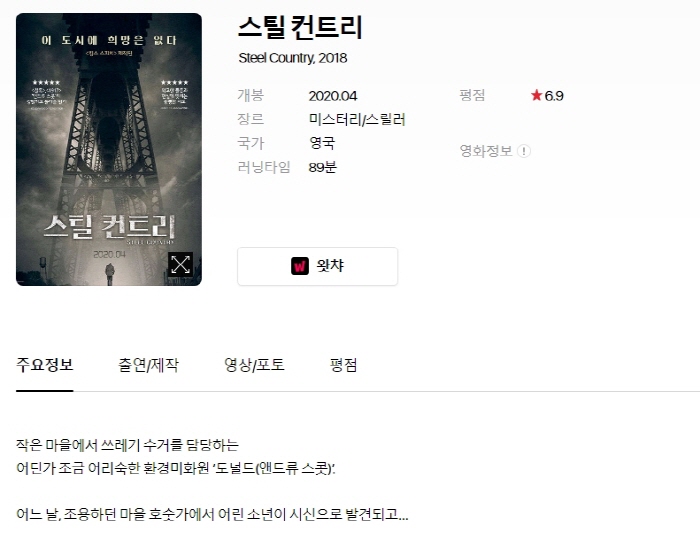Click the 영화정보 exclamation info icon
This screenshot has width=700, height=536.
(524, 151)
